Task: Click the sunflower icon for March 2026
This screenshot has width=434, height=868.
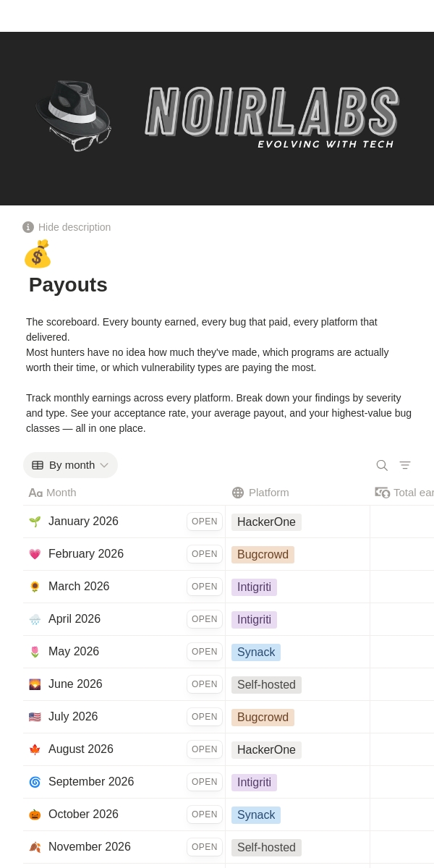Action: [x=35, y=587]
